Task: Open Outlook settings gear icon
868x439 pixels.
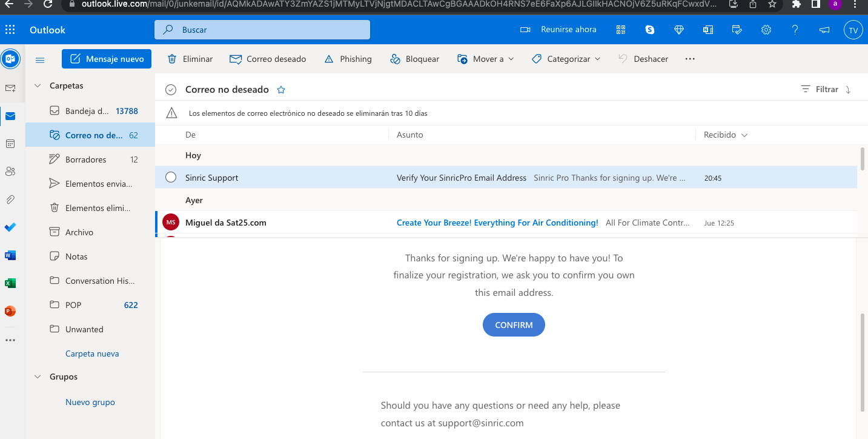Action: click(766, 30)
